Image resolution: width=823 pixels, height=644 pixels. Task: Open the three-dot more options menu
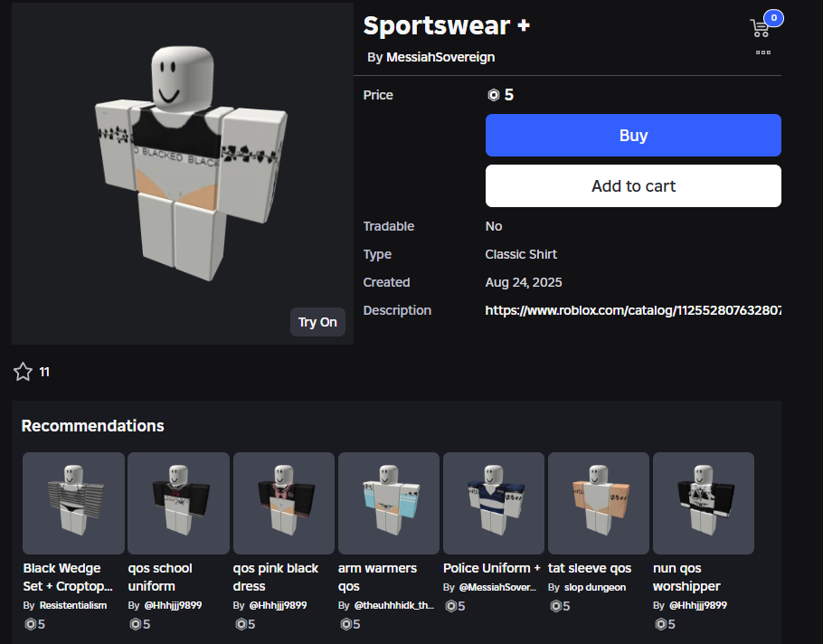763,52
